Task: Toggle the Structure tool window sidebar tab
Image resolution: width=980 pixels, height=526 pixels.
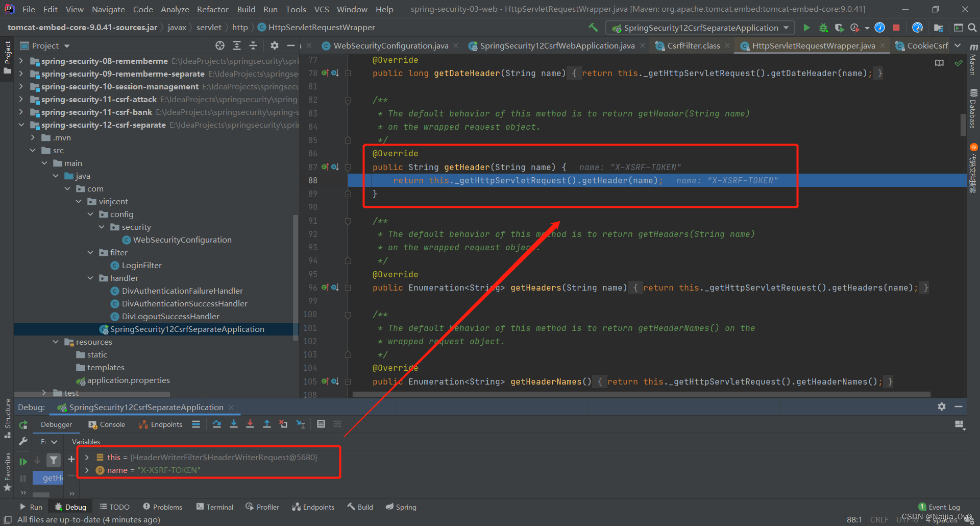Action: [7, 418]
